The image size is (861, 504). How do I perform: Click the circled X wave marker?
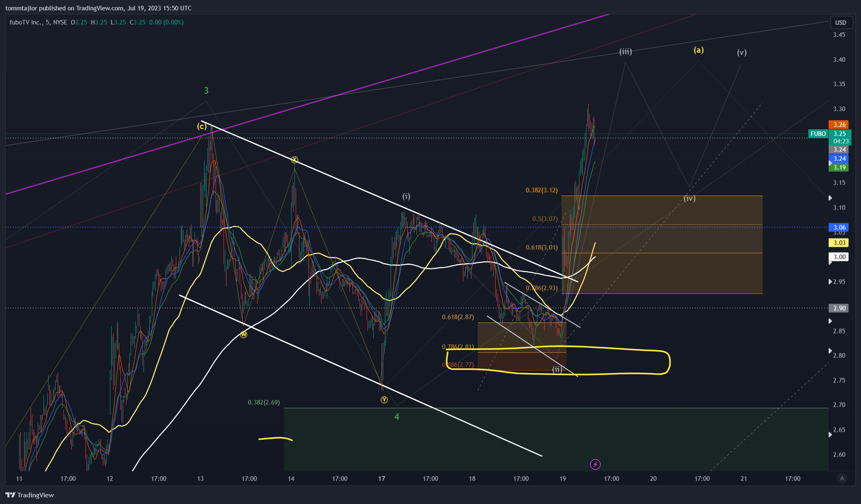pyautogui.click(x=294, y=160)
